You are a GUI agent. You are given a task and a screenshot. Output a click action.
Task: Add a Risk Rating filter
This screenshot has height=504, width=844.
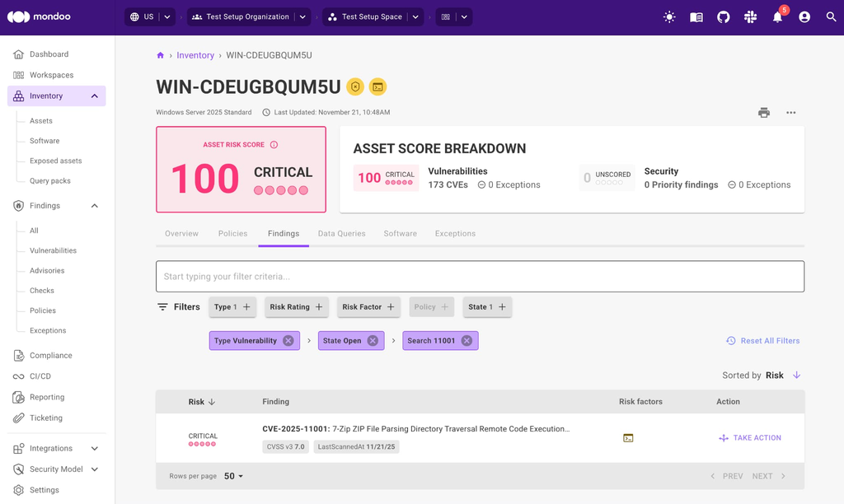click(297, 306)
